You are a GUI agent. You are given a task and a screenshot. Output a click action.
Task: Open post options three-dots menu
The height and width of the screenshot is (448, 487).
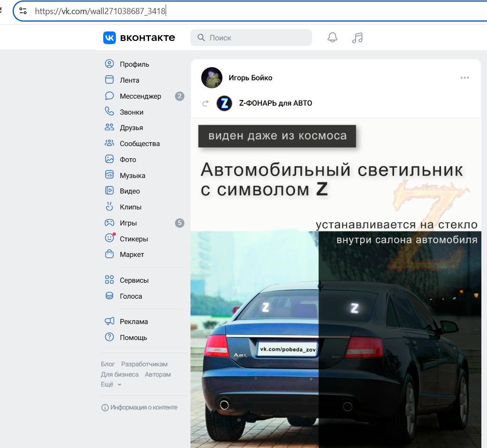pos(464,78)
